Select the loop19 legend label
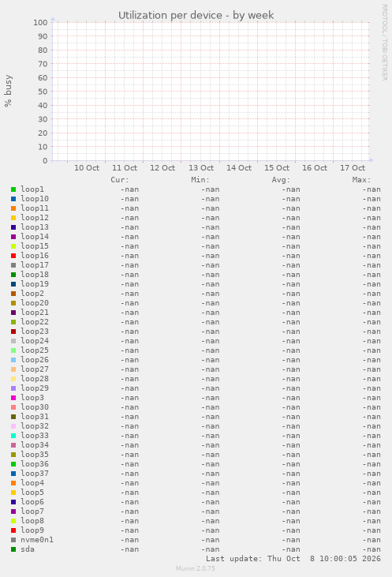392x577 pixels. point(35,284)
